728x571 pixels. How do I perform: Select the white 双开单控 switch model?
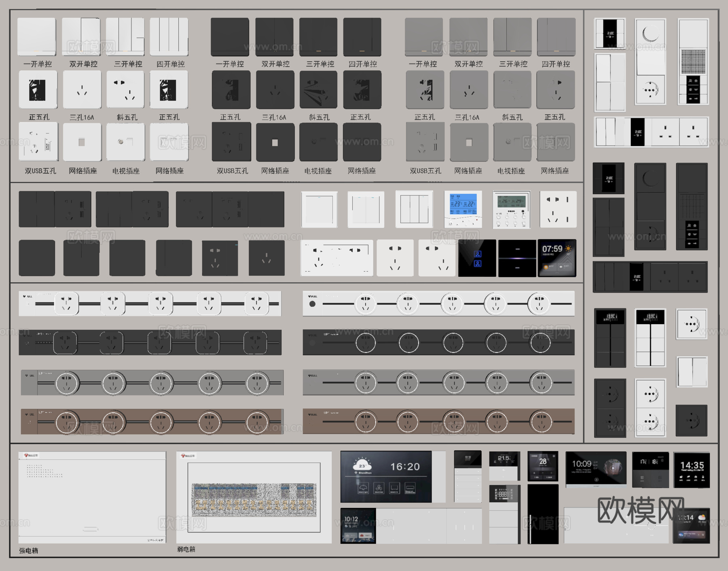tap(81, 36)
